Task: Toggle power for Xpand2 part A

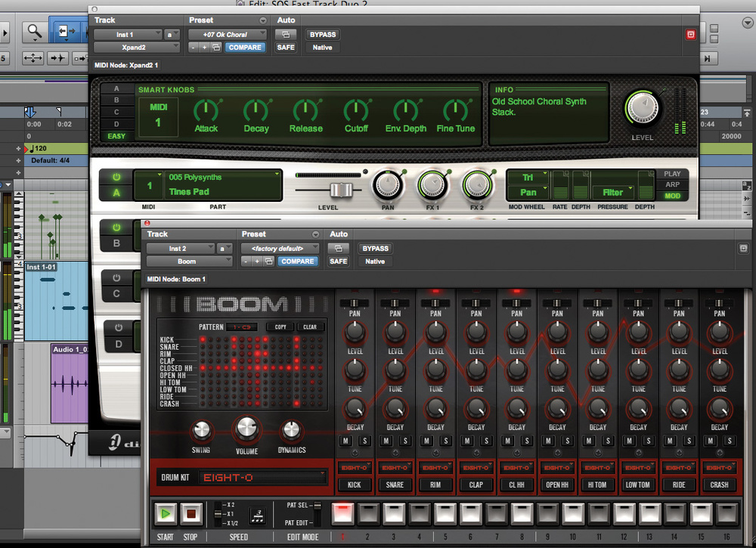Action: click(117, 178)
